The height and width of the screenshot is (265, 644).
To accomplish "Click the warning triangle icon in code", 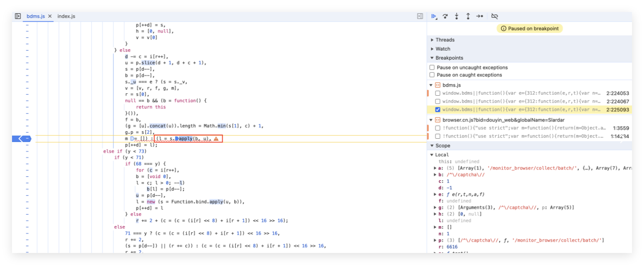I will click(216, 139).
